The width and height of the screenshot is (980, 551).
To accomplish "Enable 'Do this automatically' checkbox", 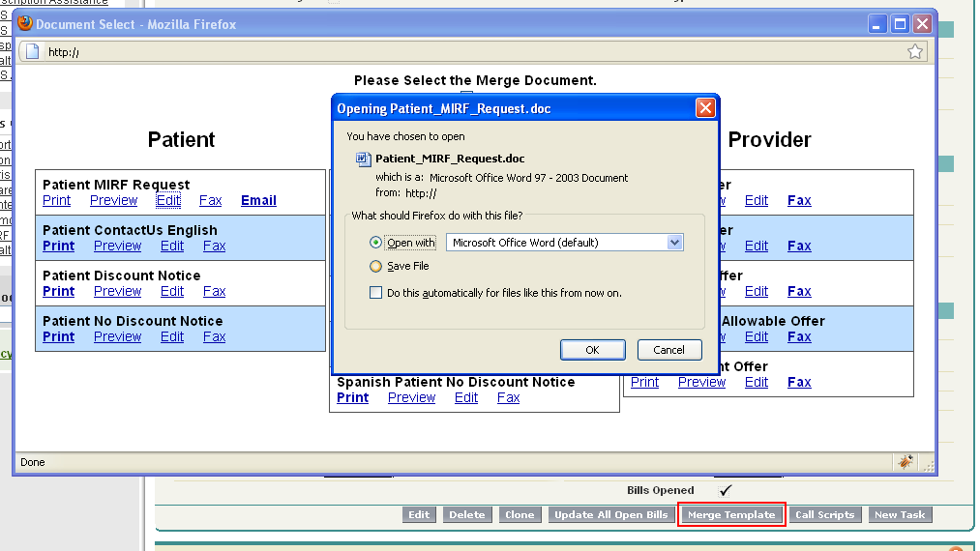I will (x=375, y=292).
